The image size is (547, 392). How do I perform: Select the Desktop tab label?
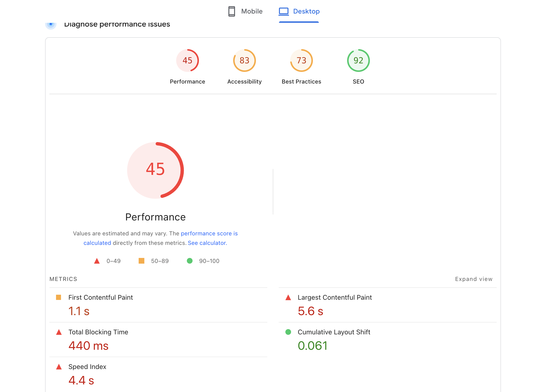click(x=306, y=11)
